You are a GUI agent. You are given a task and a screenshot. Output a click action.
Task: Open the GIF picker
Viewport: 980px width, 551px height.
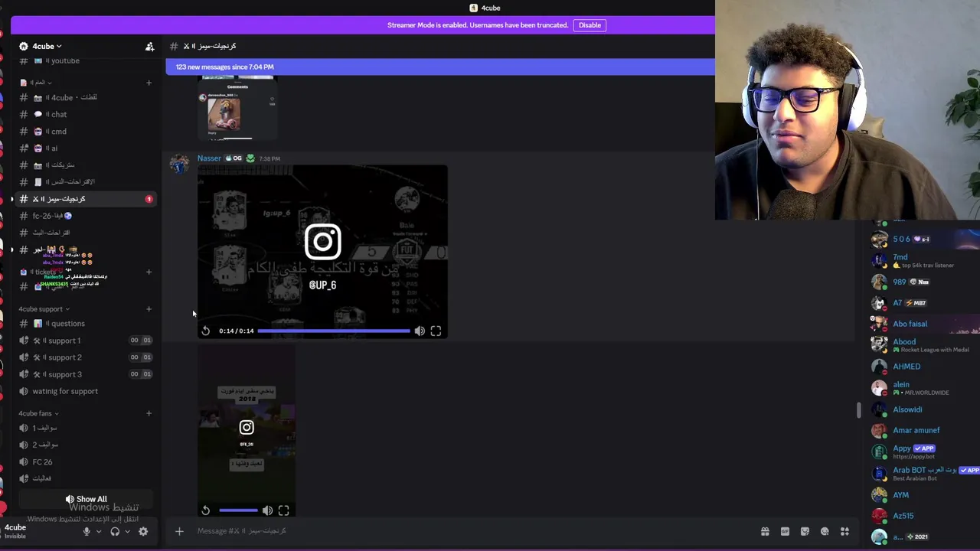pyautogui.click(x=785, y=531)
